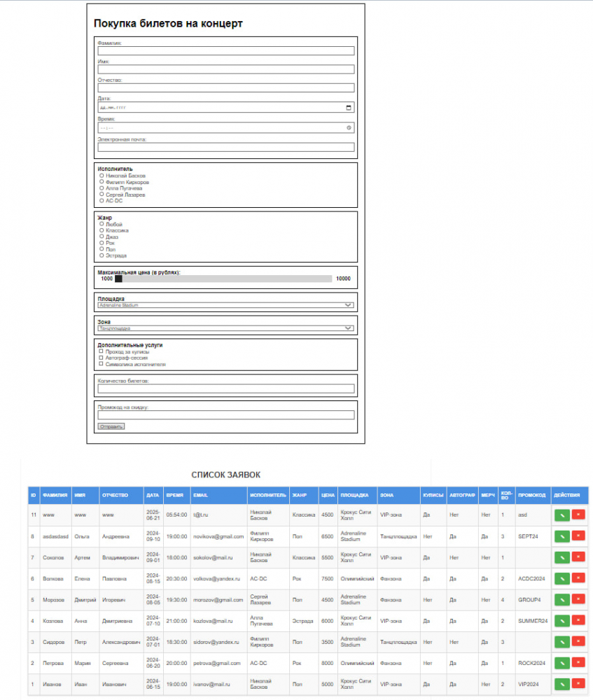Click into the Имя text field
The width and height of the screenshot is (593, 700).
tap(226, 69)
